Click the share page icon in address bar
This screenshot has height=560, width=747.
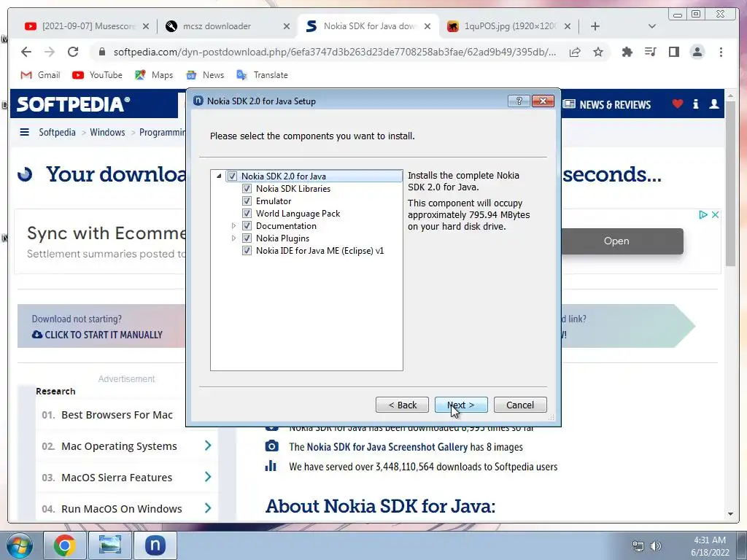coord(575,52)
